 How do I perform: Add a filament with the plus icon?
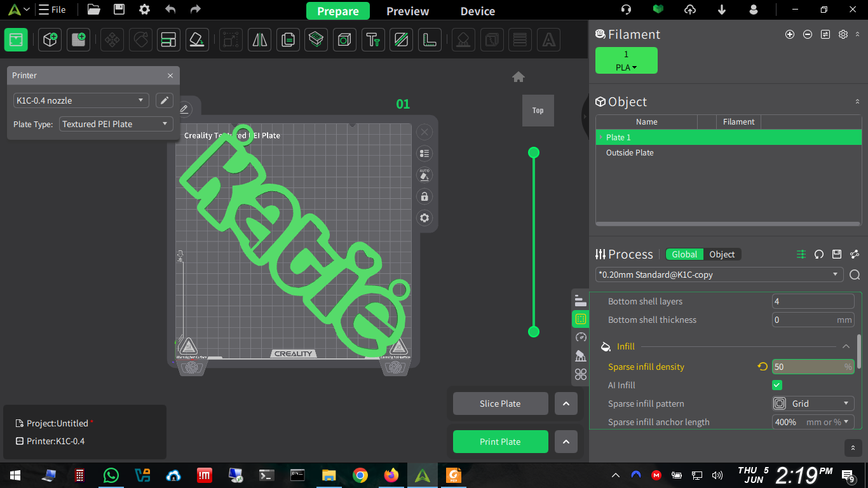pos(790,34)
